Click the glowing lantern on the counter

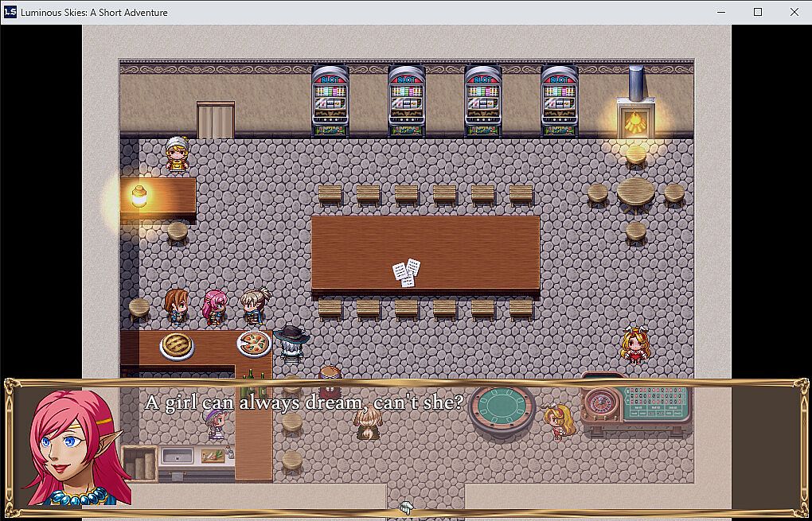click(139, 196)
